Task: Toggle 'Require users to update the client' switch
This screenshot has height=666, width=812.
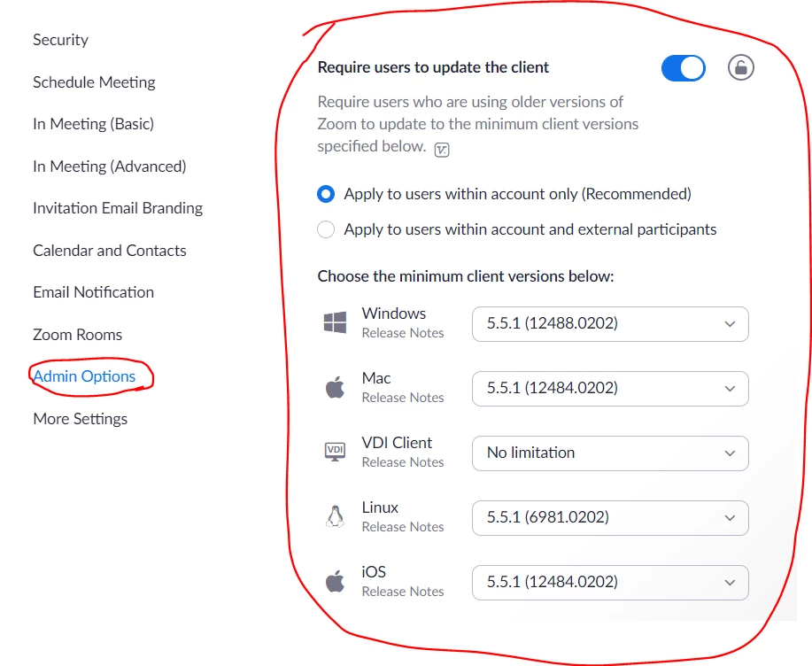Action: (x=683, y=68)
